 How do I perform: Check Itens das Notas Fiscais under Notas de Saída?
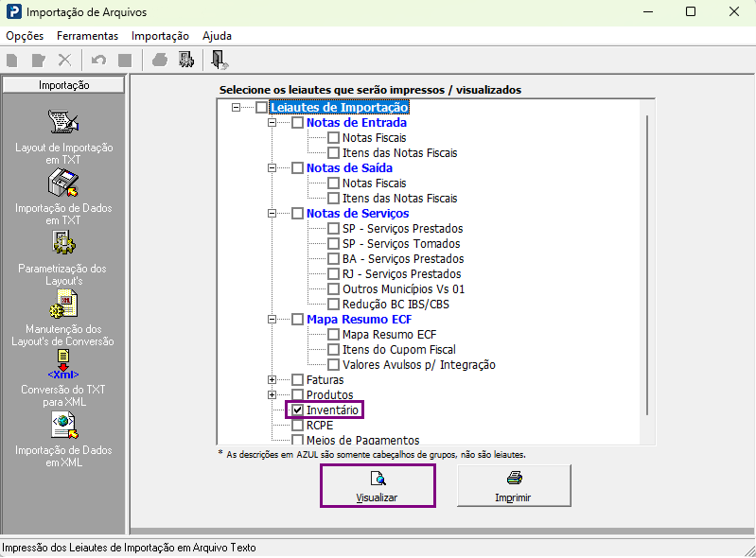(334, 198)
